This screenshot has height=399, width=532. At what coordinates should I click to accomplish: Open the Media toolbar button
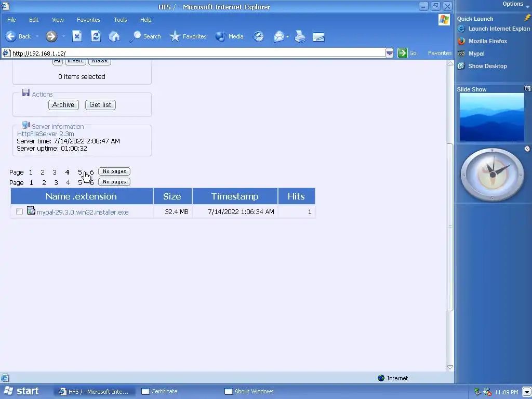229,36
